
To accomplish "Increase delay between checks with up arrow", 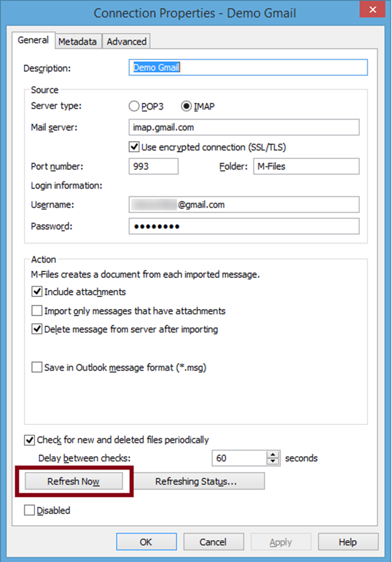I will (273, 455).
